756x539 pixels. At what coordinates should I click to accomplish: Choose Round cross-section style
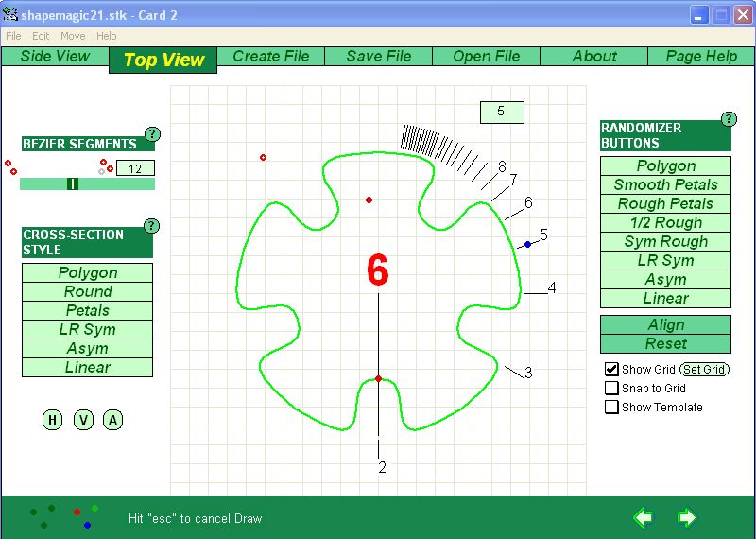87,291
